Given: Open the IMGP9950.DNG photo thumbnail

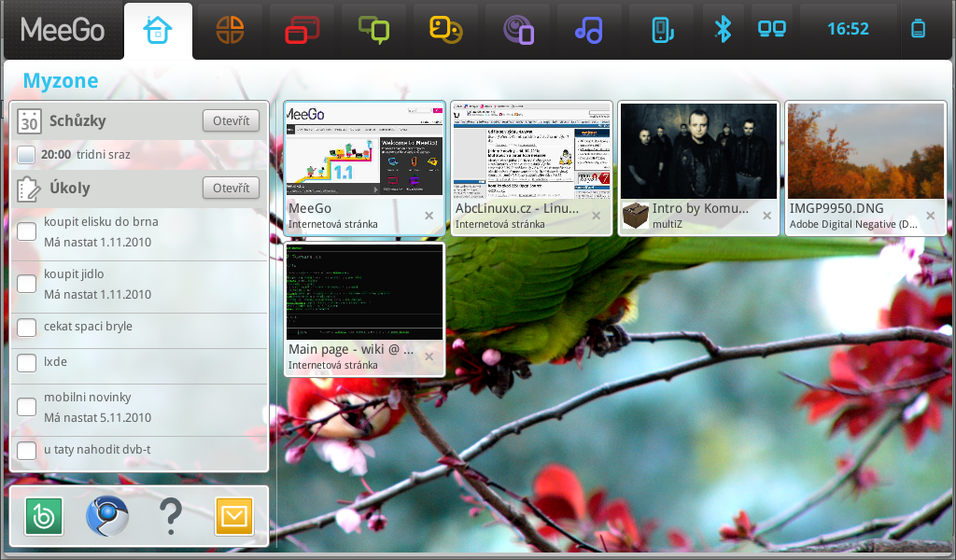Looking at the screenshot, I should tap(865, 150).
